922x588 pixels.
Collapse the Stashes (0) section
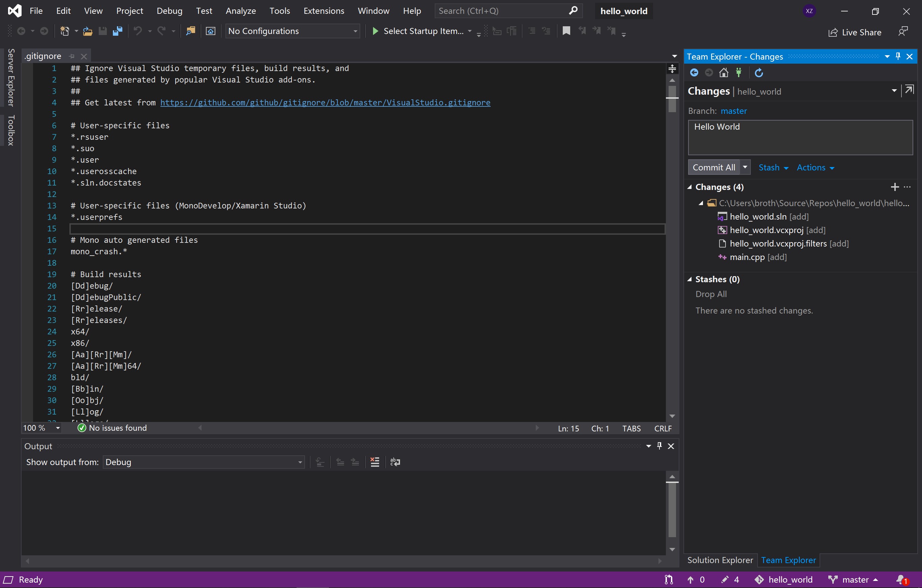coord(689,279)
